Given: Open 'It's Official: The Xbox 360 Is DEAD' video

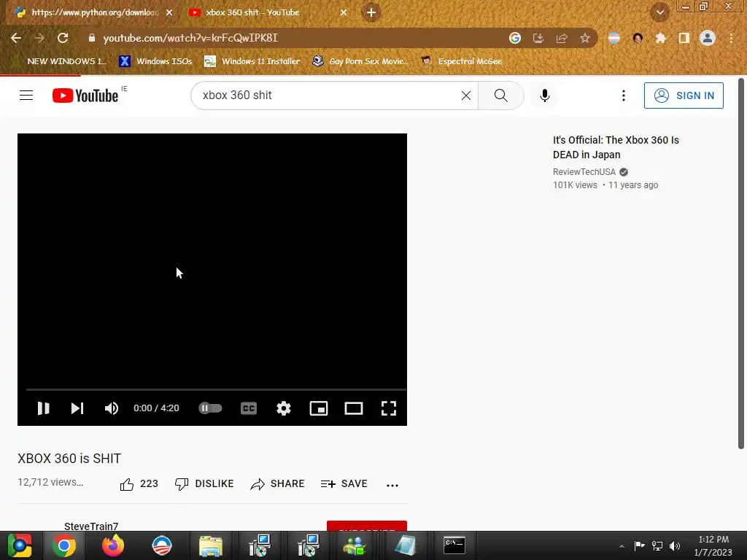Looking at the screenshot, I should point(616,147).
